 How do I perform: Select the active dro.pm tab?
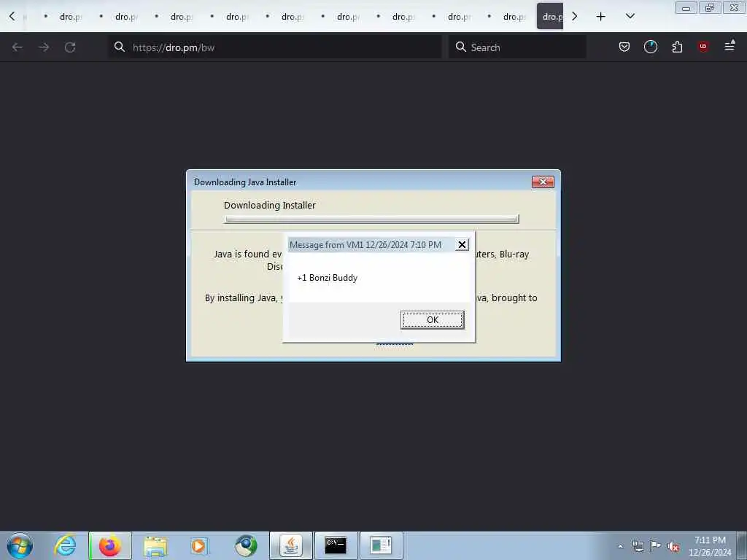550,17
